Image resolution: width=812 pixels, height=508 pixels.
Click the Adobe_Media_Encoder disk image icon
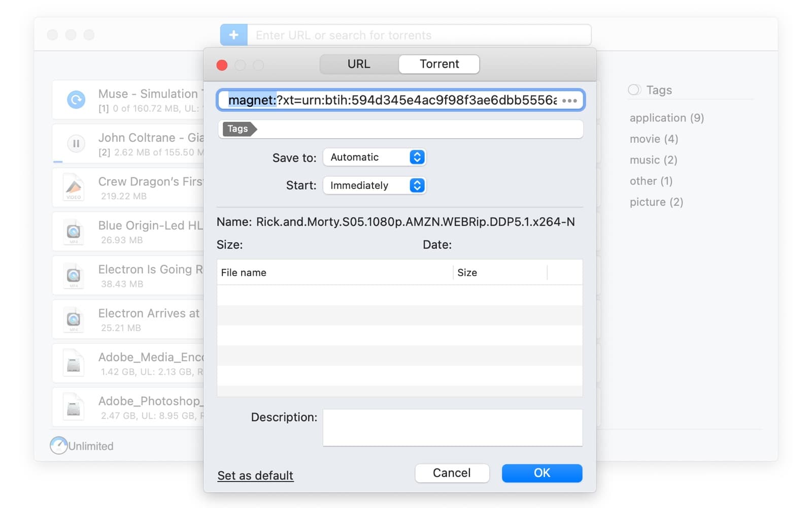tap(74, 364)
